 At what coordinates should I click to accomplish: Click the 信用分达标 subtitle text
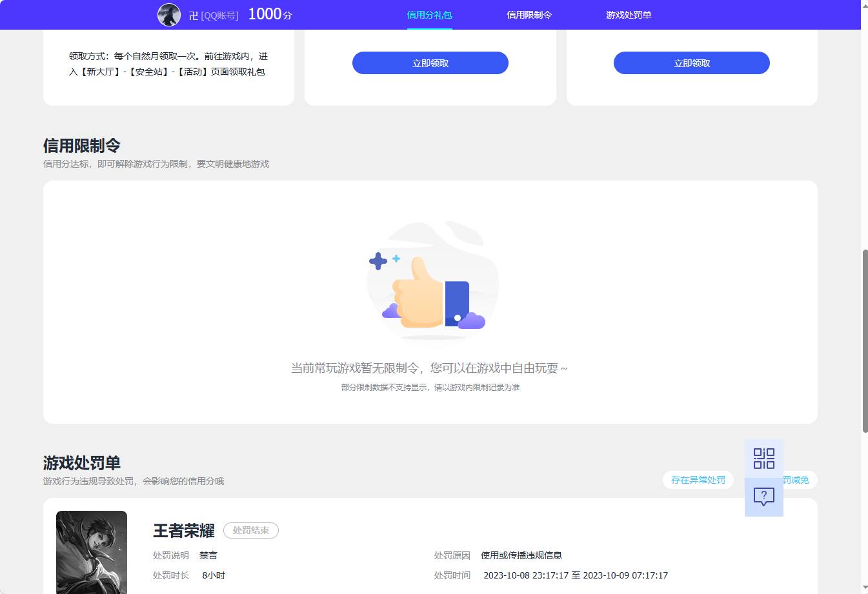[156, 164]
